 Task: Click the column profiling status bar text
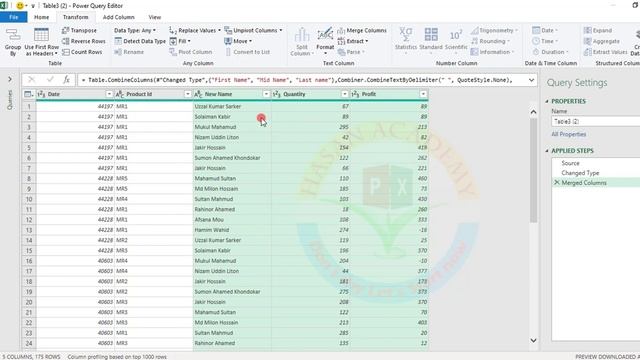[117, 357]
